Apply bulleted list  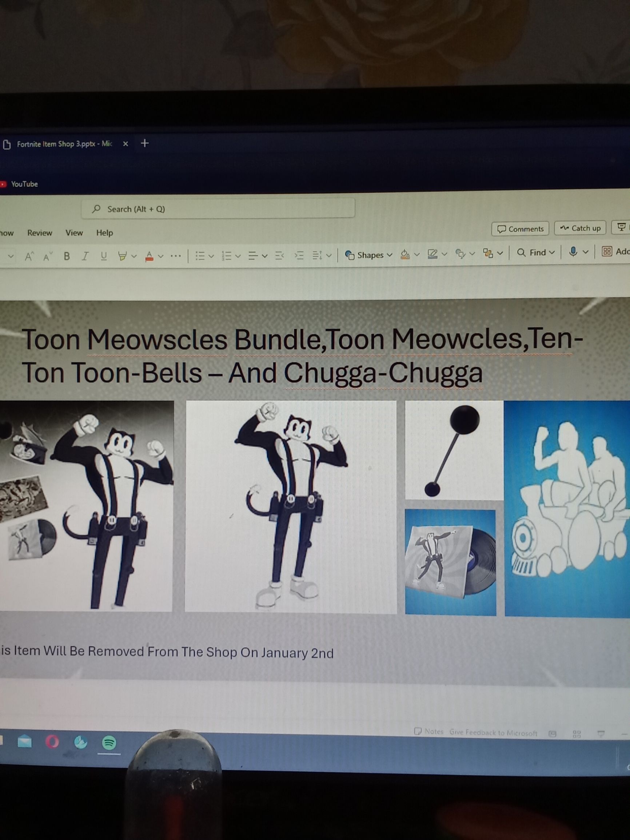click(x=200, y=256)
